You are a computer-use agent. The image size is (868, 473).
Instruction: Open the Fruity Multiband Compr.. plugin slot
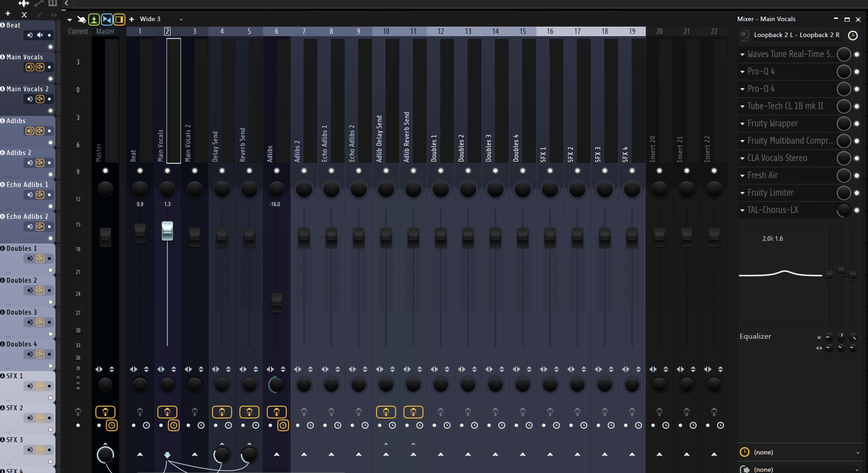pos(790,141)
